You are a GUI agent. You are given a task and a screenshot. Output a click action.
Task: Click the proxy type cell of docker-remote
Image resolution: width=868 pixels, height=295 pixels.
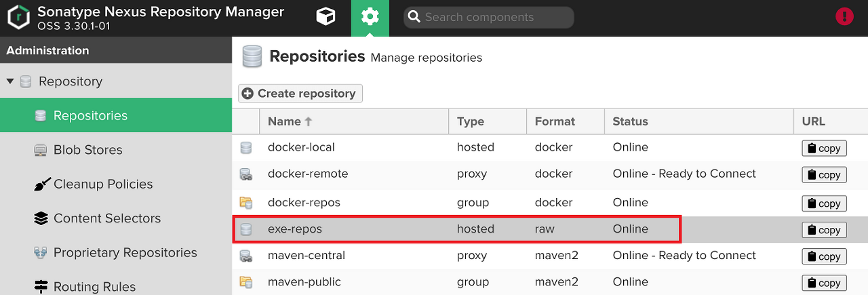[472, 174]
